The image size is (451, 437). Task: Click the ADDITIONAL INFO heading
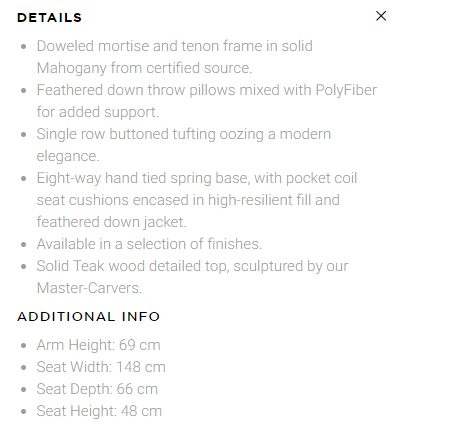tap(89, 317)
